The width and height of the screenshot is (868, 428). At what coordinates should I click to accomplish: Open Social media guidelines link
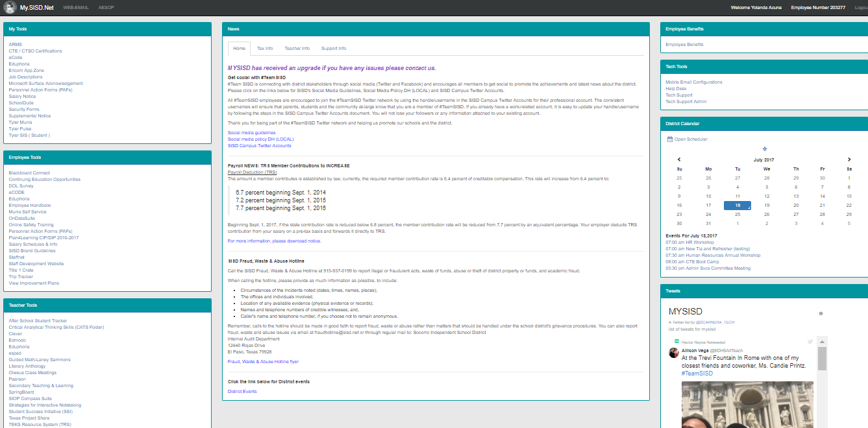252,133
